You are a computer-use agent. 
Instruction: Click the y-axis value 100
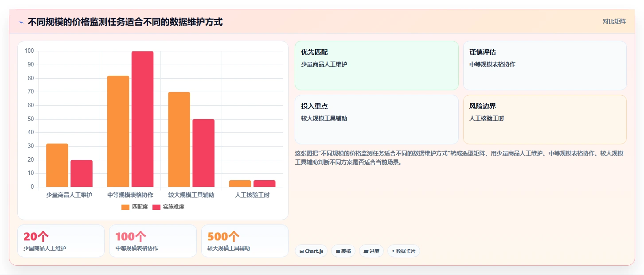[29, 51]
